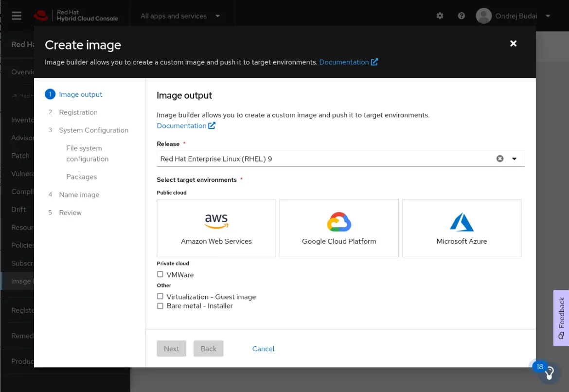569x392 pixels.
Task: Click the Google Cloud logo
Action: coord(339,222)
